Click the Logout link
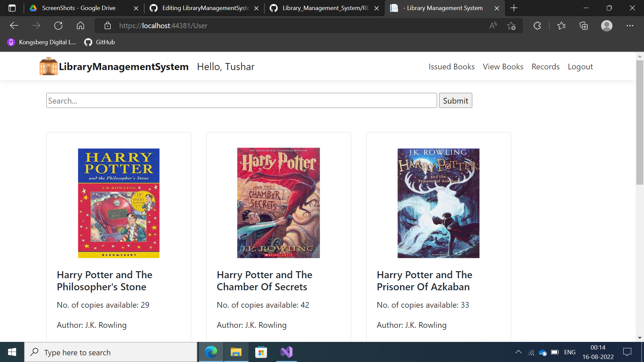 [580, 67]
